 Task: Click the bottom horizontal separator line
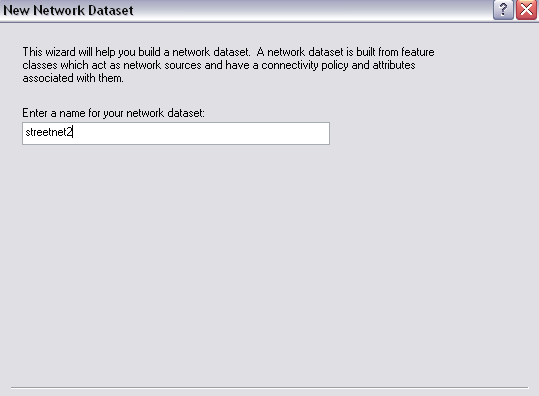point(270,387)
